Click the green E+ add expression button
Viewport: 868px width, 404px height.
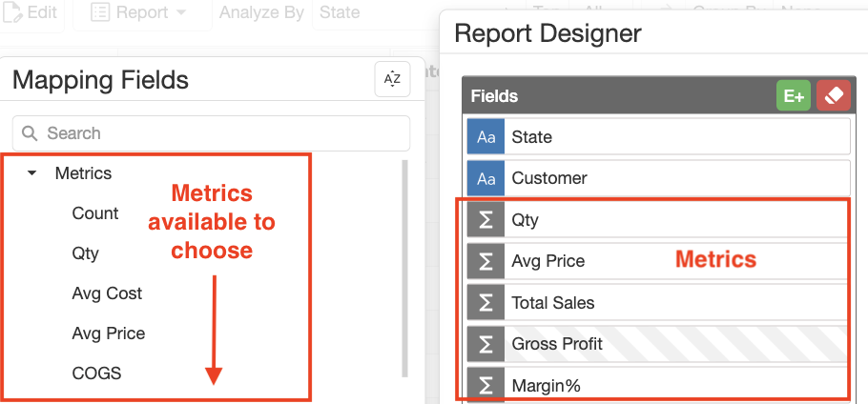pos(794,96)
